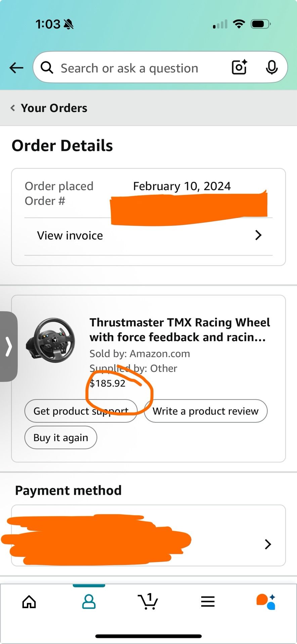The width and height of the screenshot is (297, 644).
Task: Launch the Rufus AI assistant icon
Action: (266, 602)
